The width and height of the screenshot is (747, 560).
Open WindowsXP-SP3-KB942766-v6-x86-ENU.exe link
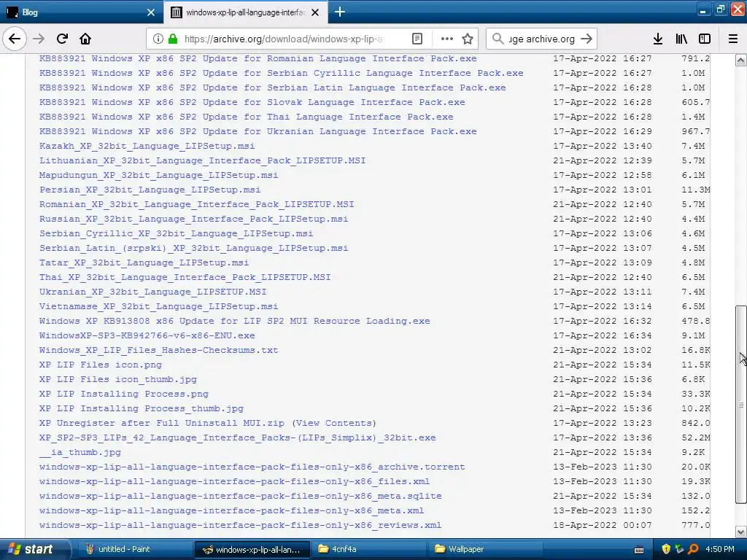click(147, 335)
